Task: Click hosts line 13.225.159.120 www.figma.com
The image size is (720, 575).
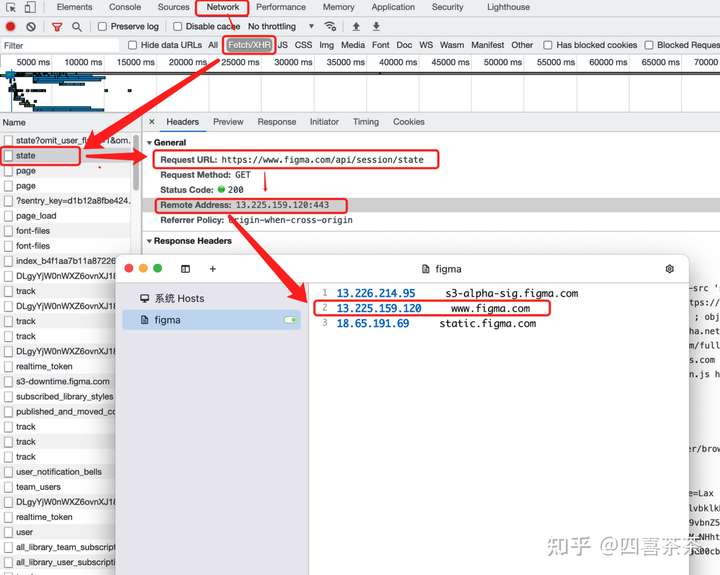Action: 433,308
